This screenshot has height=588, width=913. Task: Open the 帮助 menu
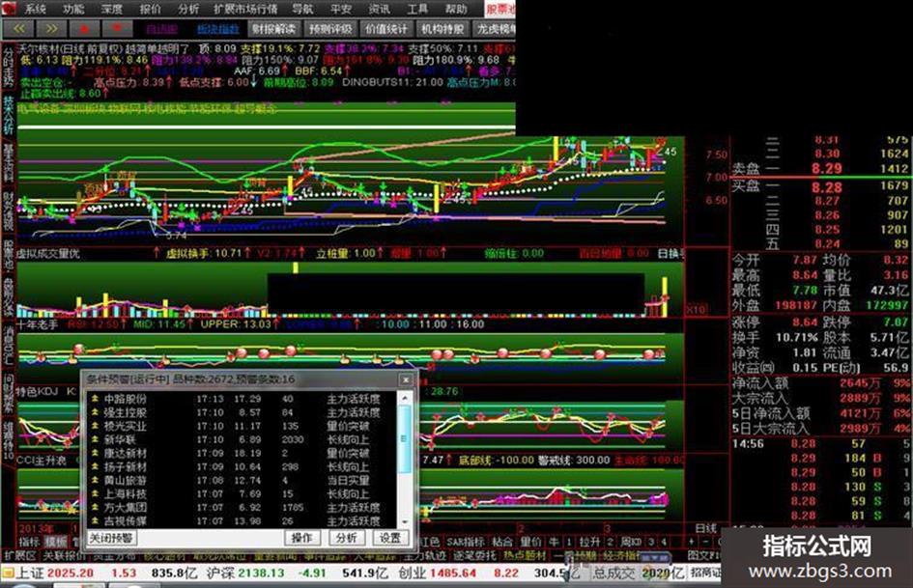pos(456,9)
